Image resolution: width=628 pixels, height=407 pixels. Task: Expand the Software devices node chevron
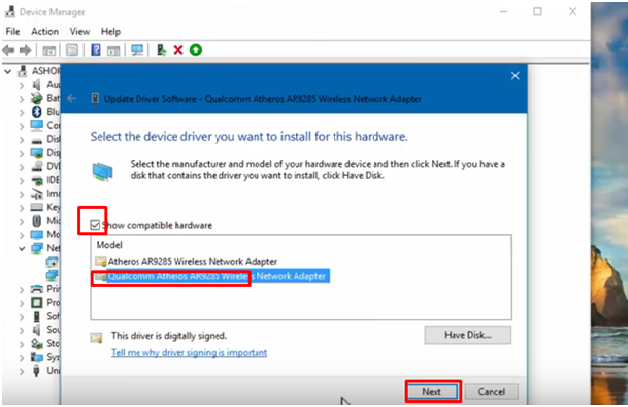coord(22,316)
